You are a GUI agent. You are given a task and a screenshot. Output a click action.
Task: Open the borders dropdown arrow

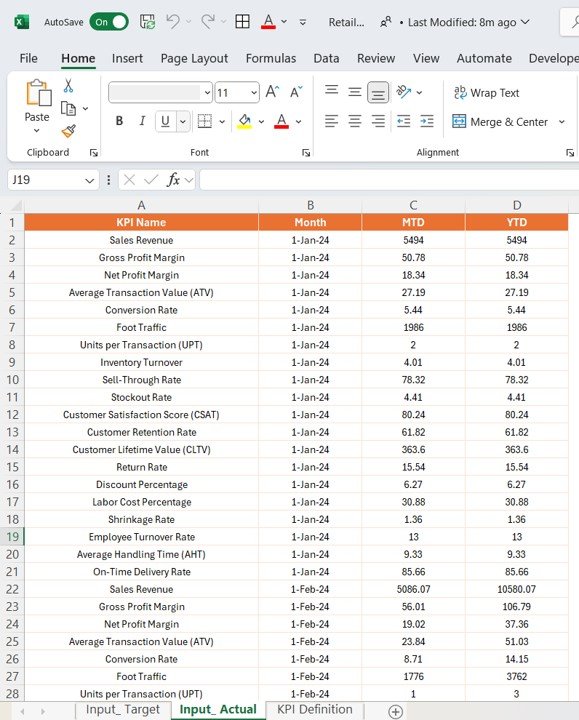click(222, 122)
